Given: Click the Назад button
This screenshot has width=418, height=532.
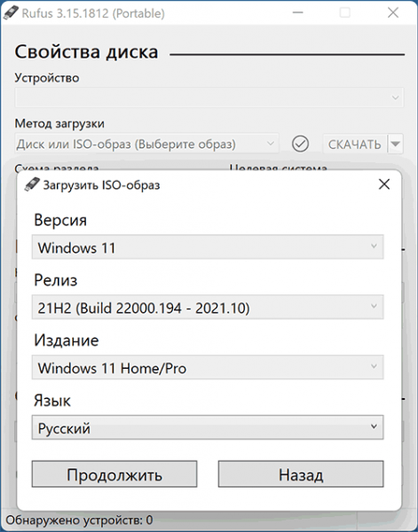Looking at the screenshot, I should click(x=301, y=474).
